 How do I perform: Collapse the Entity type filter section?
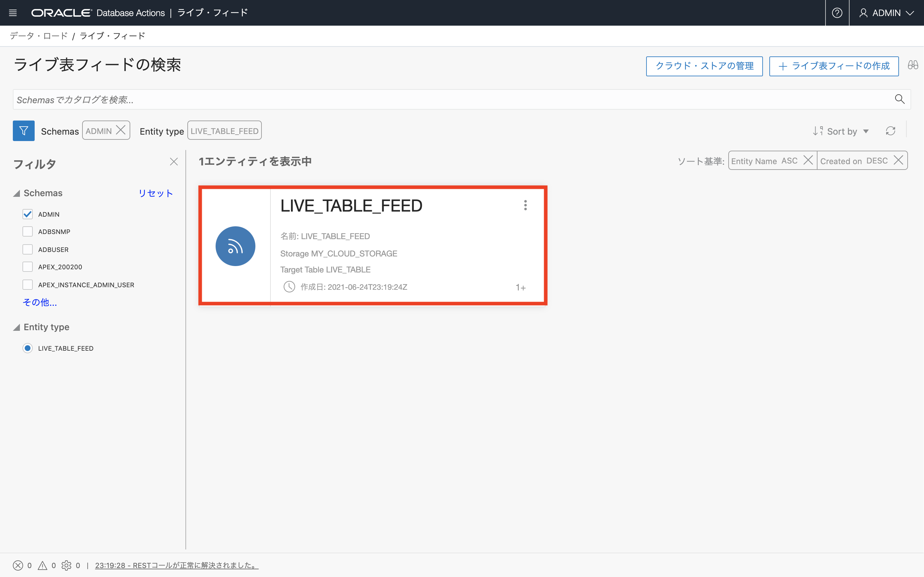(16, 327)
